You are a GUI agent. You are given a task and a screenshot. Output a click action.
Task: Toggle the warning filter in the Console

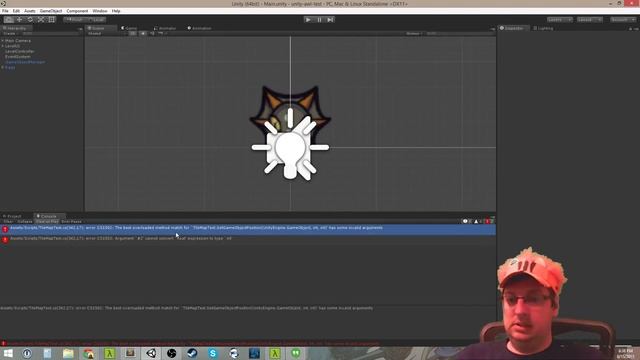tap(478, 221)
